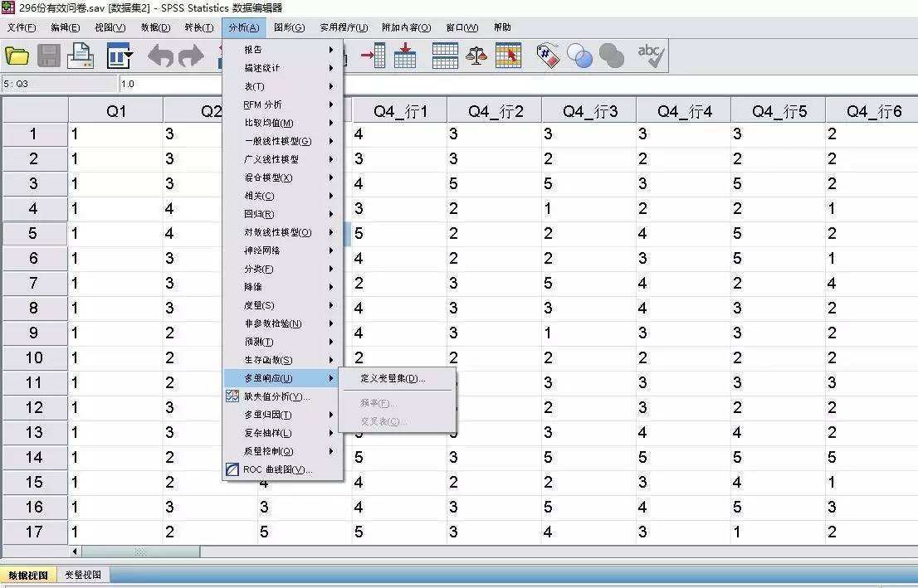This screenshot has height=588, width=918.
Task: Open the 附加内容(O) menu
Action: pyautogui.click(x=406, y=27)
